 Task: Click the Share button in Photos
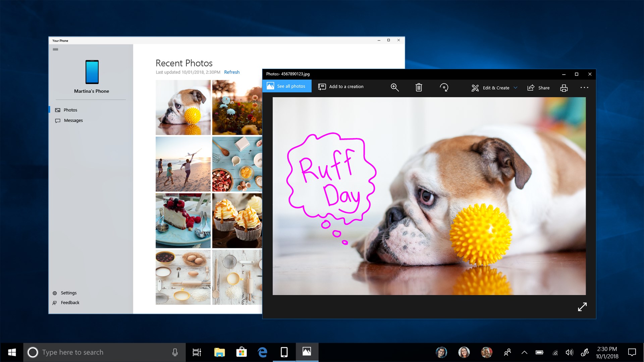538,88
